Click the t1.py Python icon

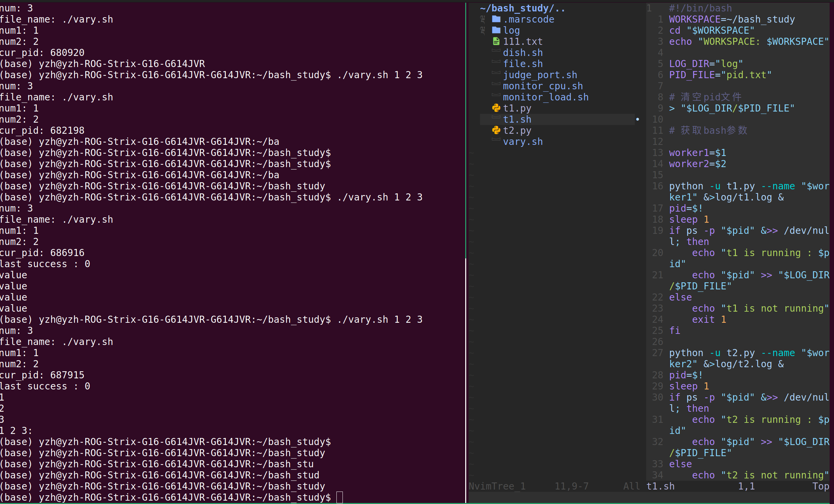496,108
